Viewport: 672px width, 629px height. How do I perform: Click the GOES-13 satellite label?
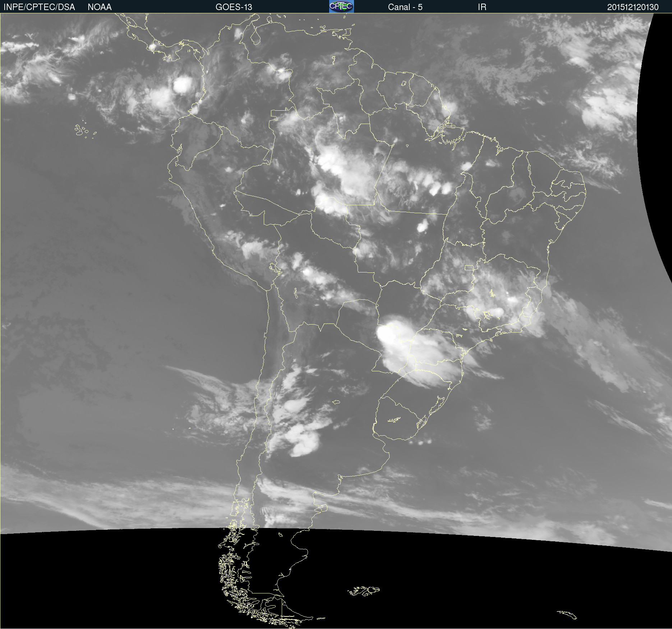[x=234, y=7]
